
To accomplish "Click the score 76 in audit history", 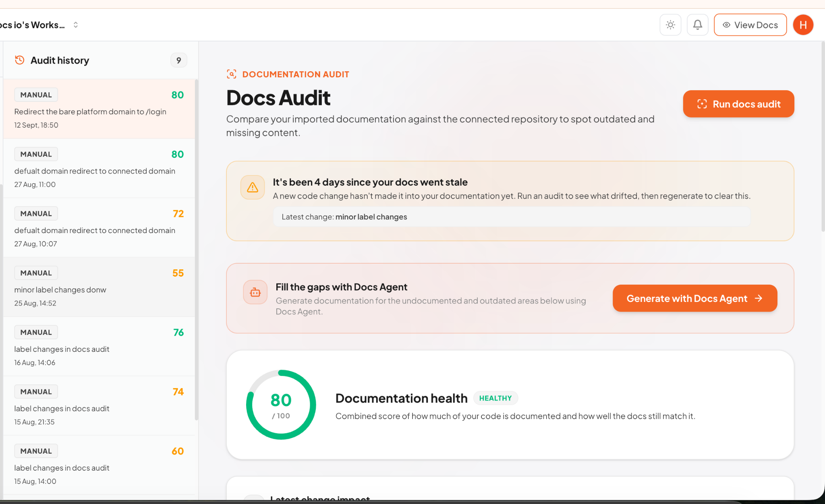I will tap(178, 333).
